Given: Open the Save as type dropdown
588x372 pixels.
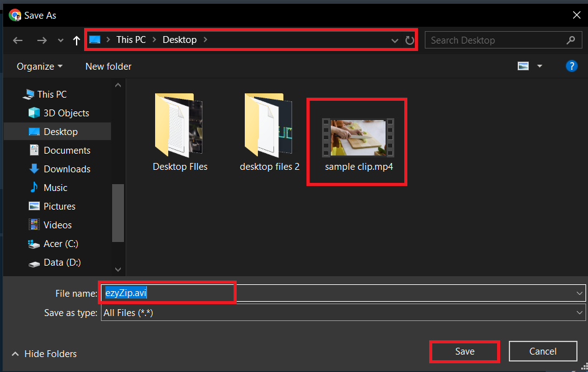Looking at the screenshot, I should coord(578,313).
